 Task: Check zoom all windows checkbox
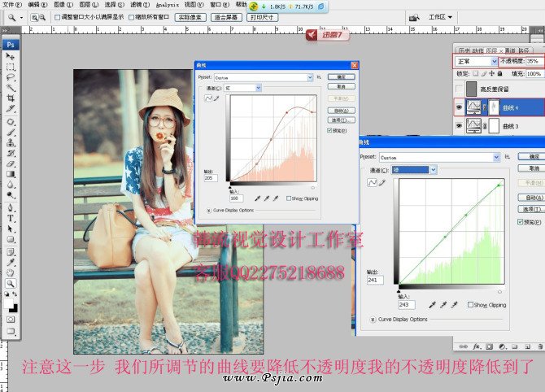click(x=132, y=17)
